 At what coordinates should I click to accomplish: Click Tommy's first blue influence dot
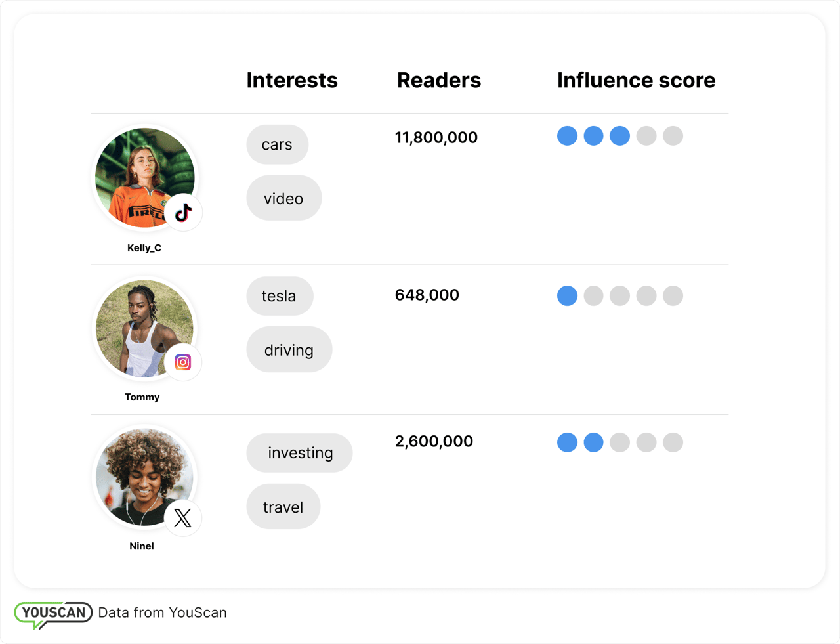567,295
